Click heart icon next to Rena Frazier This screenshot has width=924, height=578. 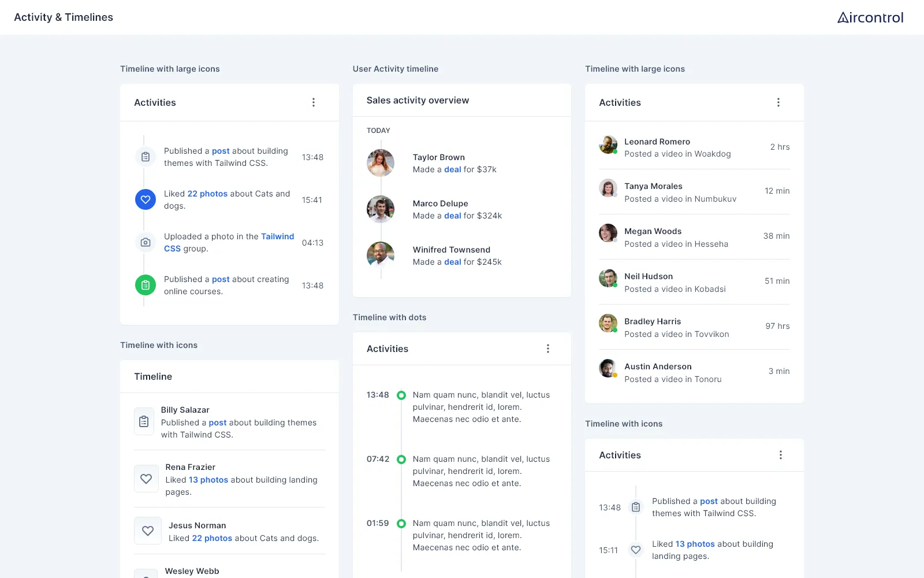coord(146,479)
